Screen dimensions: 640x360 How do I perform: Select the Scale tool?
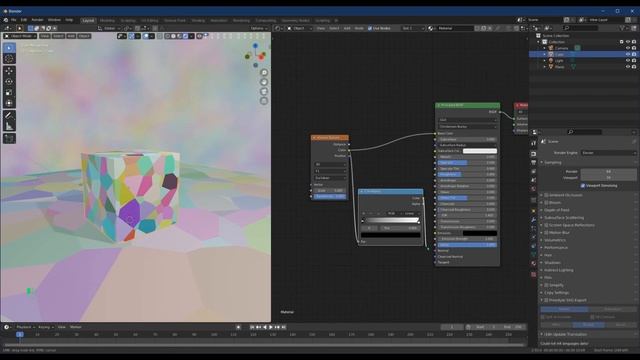click(x=9, y=92)
